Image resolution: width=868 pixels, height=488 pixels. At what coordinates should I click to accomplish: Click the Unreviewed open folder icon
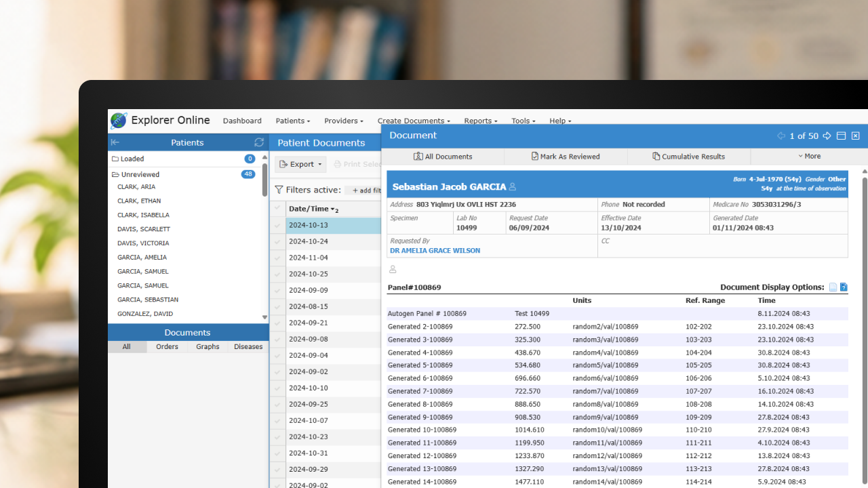tap(115, 174)
